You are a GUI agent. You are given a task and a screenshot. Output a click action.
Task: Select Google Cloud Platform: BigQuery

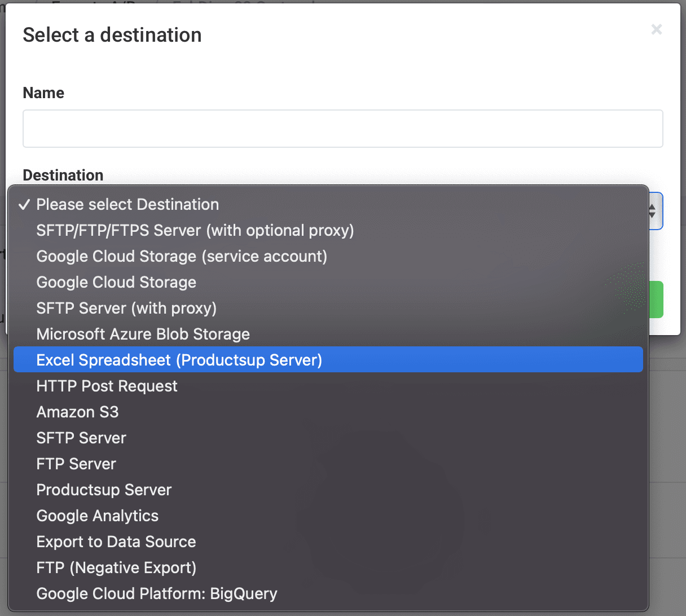[156, 593]
